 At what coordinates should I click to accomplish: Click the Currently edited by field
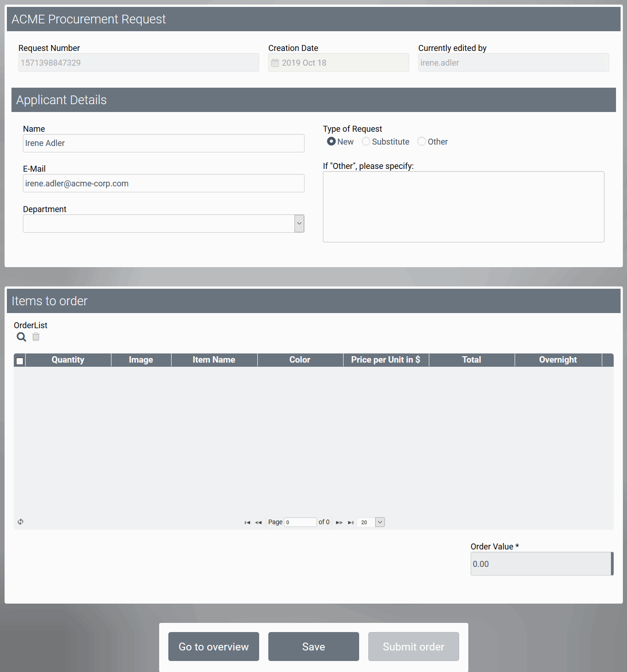(x=514, y=62)
